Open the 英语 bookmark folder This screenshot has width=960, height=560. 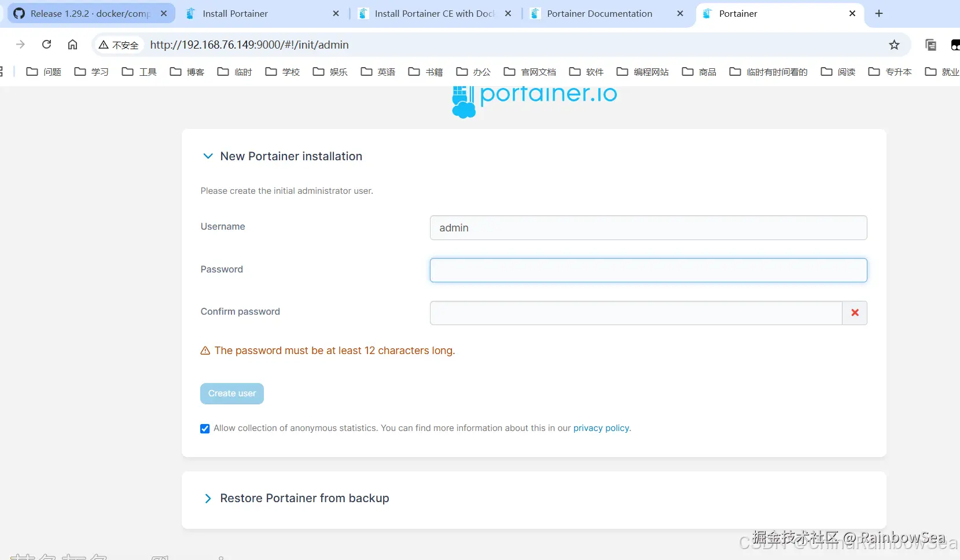click(x=378, y=72)
